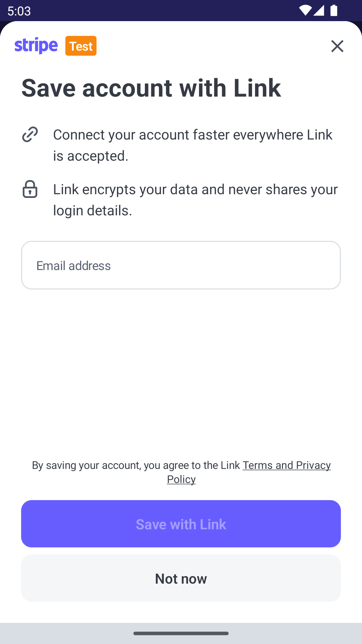Tap the bottom navigation gesture handle
This screenshot has height=644, width=362.
tap(181, 633)
